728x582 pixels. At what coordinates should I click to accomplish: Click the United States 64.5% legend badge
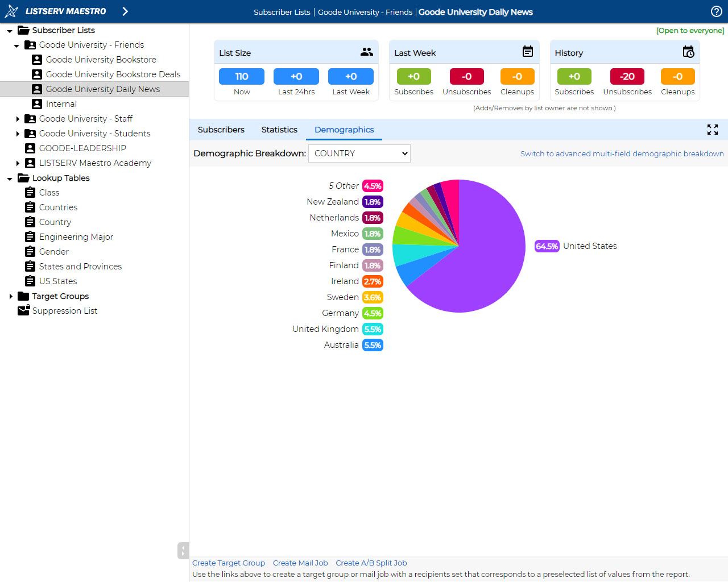click(547, 246)
